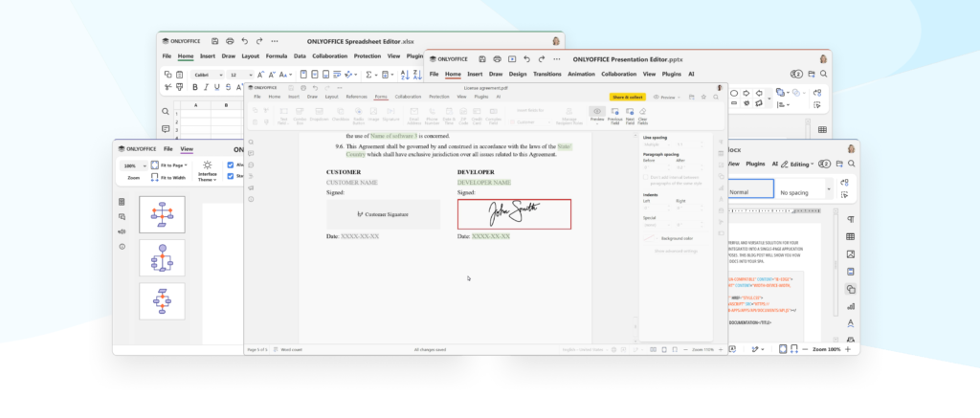Viewport: 980px width, 418px height.
Task: Click Redo arrow in Spreadsheet Editor window
Action: [x=259, y=41]
